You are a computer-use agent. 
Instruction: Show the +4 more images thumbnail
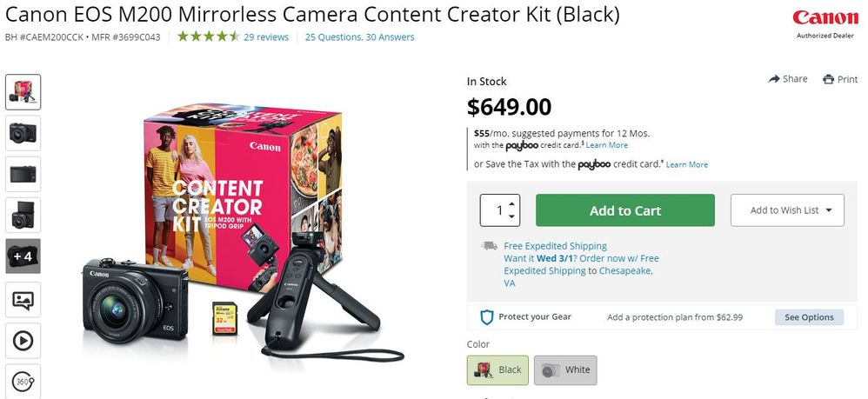tap(23, 256)
